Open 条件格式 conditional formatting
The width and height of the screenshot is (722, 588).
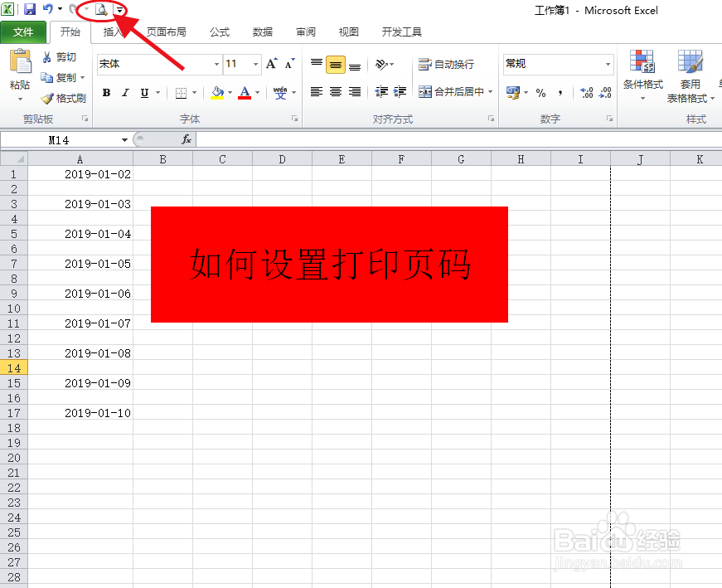(x=642, y=75)
